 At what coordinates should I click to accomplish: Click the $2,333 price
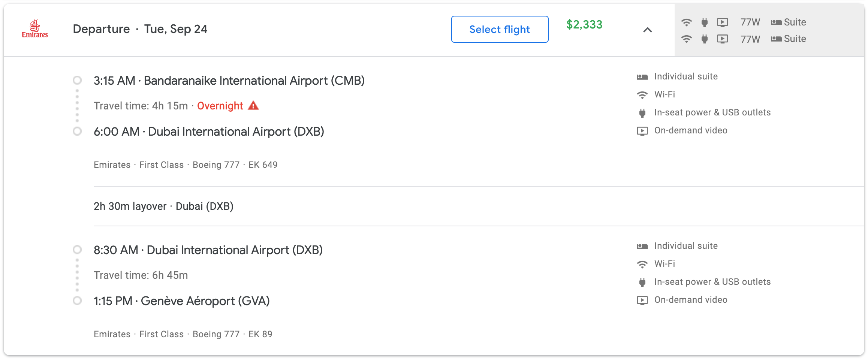pyautogui.click(x=584, y=25)
